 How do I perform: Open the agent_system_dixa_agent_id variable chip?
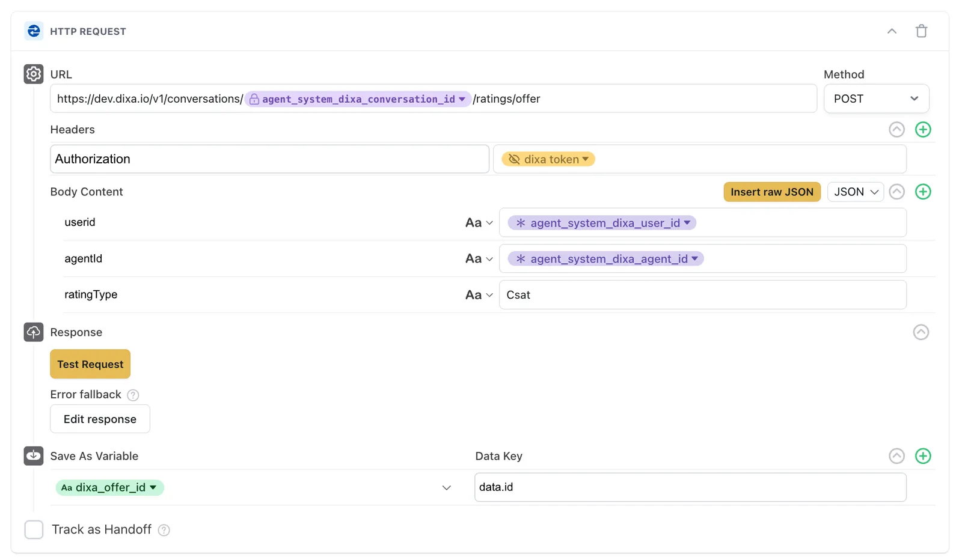[605, 259]
